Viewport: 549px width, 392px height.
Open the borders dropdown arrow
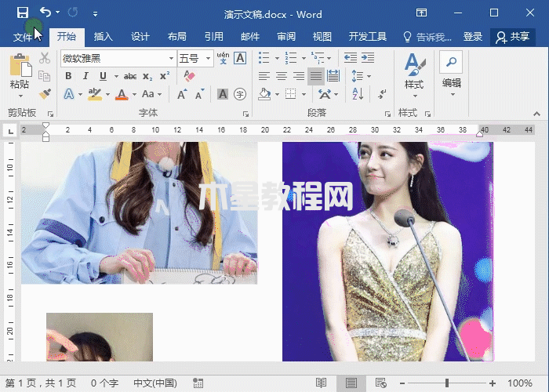[304, 95]
